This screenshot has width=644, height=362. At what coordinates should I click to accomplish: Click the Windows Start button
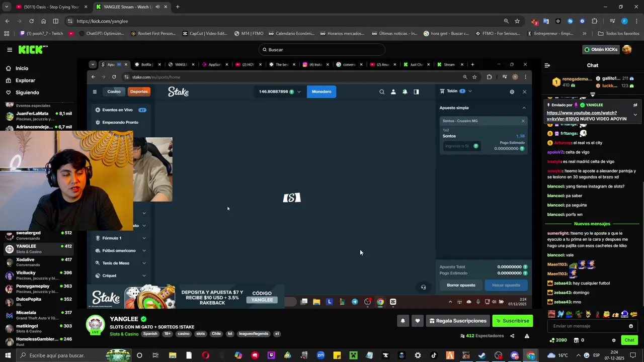point(8,355)
